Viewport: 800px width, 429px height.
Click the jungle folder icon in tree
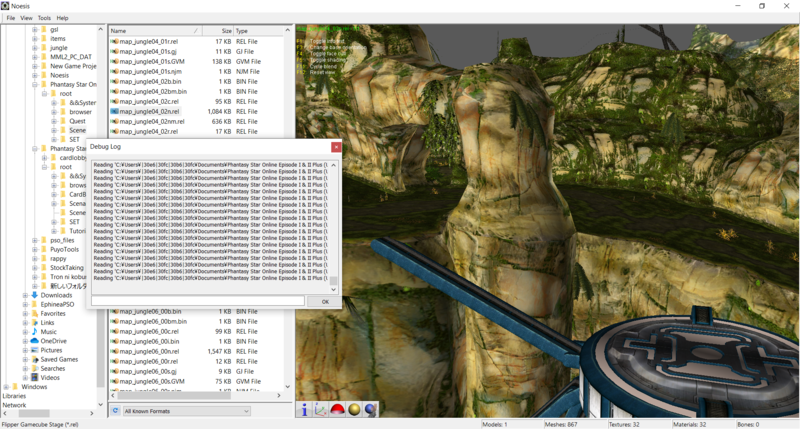pyautogui.click(x=44, y=47)
